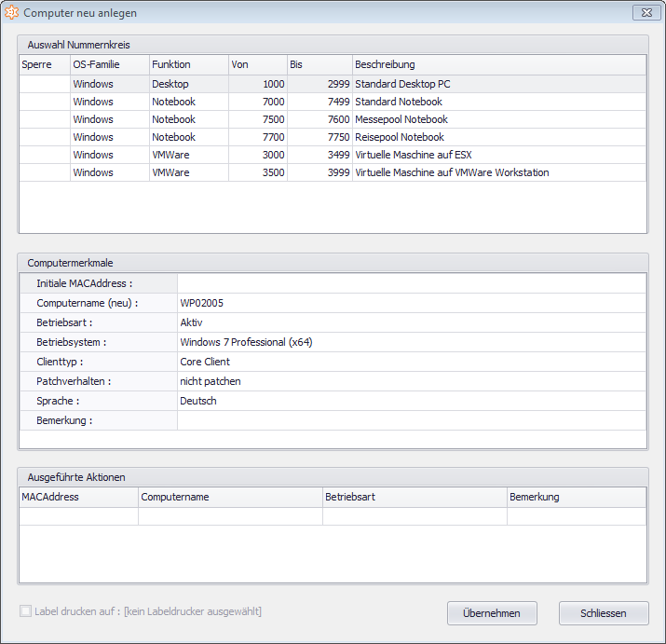This screenshot has height=644, width=666.
Task: Click the Beschreibung column header
Action: point(497,64)
